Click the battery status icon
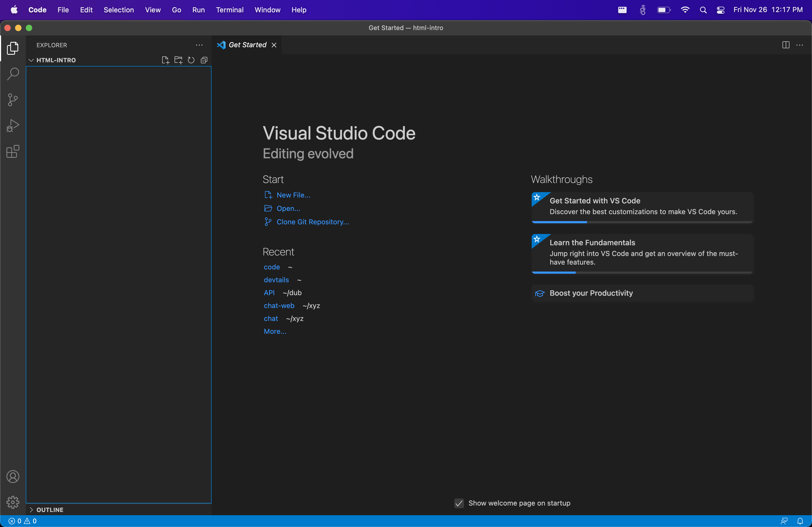The width and height of the screenshot is (812, 527). point(664,10)
